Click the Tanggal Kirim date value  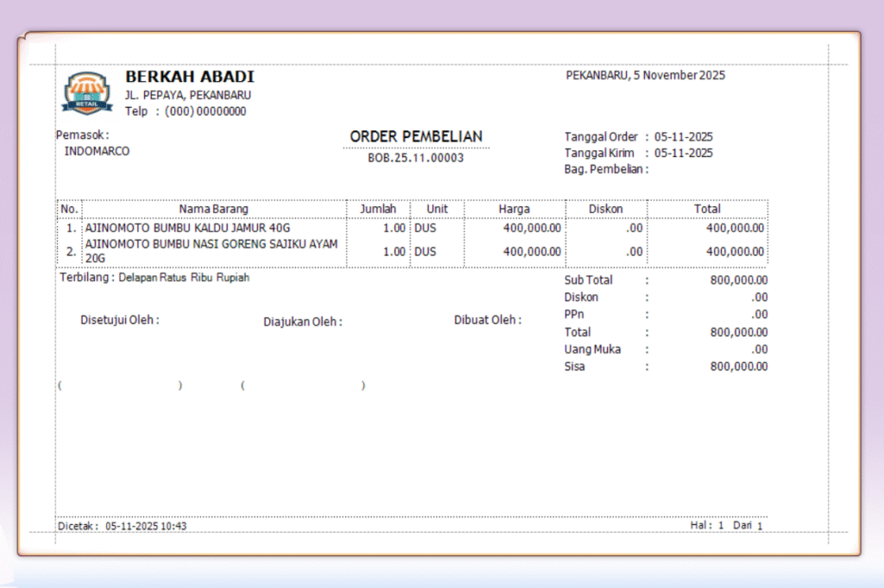(x=683, y=153)
